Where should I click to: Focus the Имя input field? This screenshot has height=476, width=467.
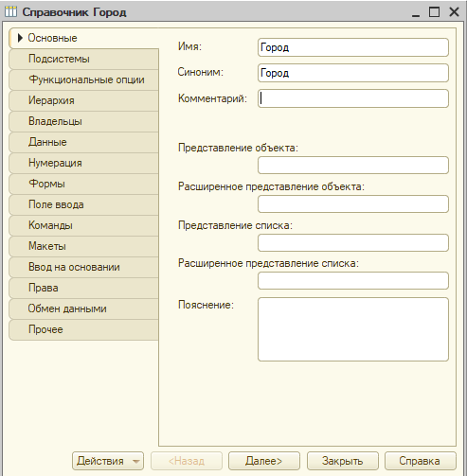coord(353,47)
